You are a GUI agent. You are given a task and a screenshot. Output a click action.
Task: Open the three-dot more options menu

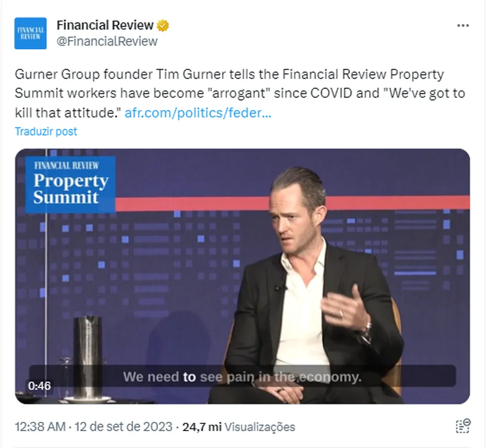(462, 26)
